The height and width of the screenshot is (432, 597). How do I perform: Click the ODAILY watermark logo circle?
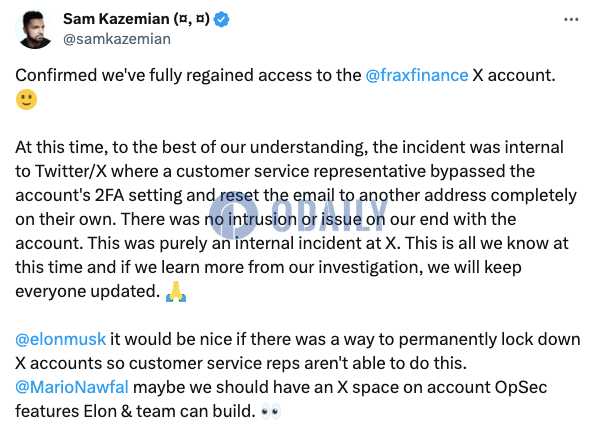tap(233, 215)
